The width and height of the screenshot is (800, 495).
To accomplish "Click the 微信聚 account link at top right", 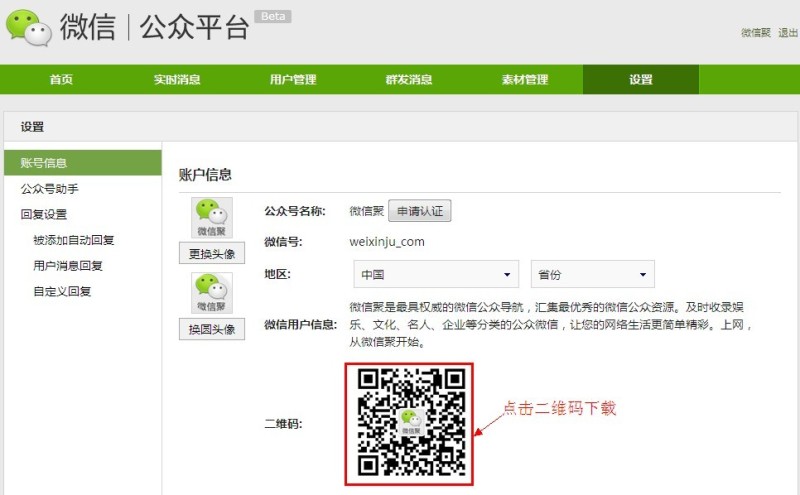I will [x=756, y=33].
